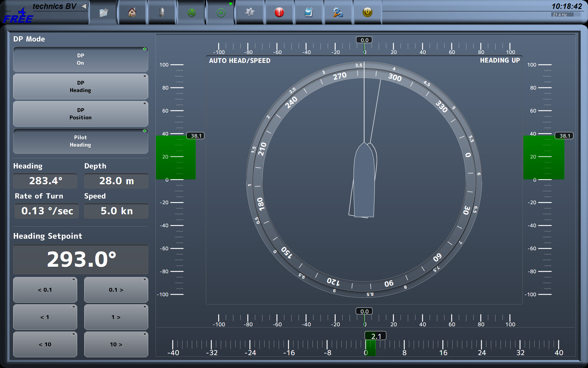Click the yellow power button icon
Viewport: 588px width, 368px height.
click(367, 13)
